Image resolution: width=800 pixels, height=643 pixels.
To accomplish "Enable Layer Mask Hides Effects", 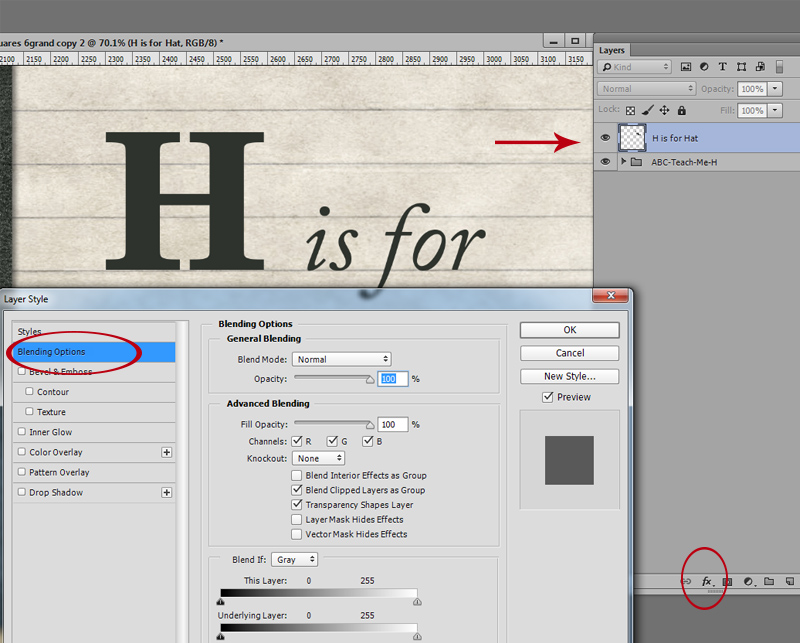I will (x=296, y=520).
